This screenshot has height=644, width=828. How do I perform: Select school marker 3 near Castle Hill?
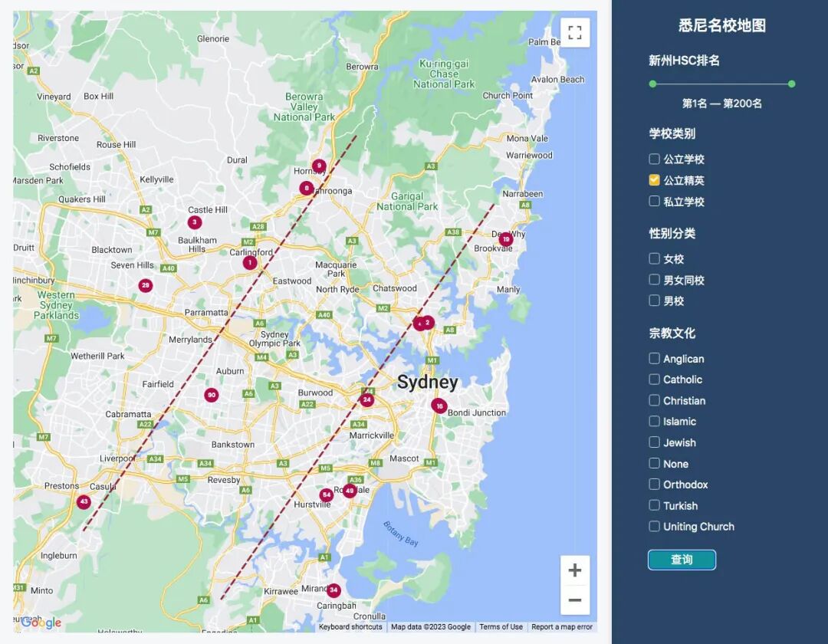click(x=194, y=222)
